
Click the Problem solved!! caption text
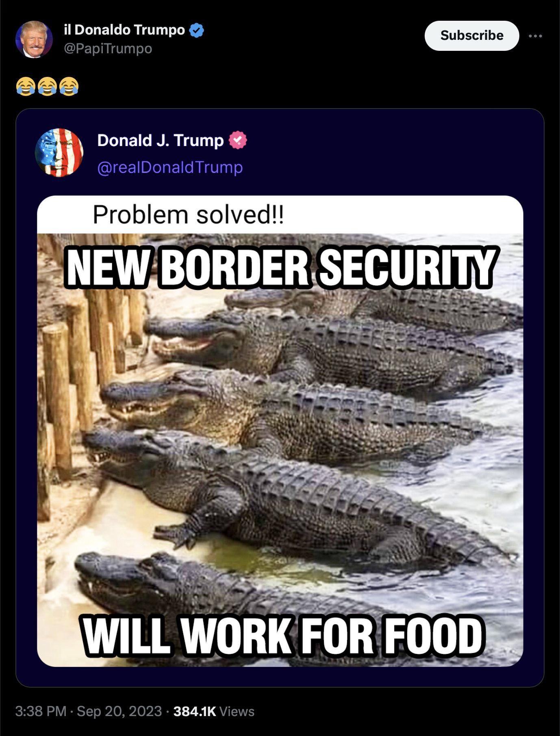pos(189,215)
